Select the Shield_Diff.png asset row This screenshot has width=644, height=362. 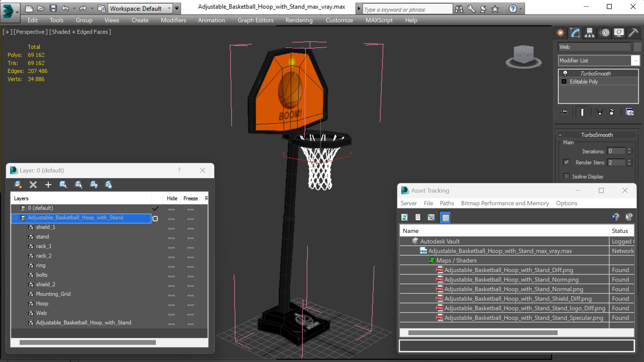pyautogui.click(x=518, y=298)
